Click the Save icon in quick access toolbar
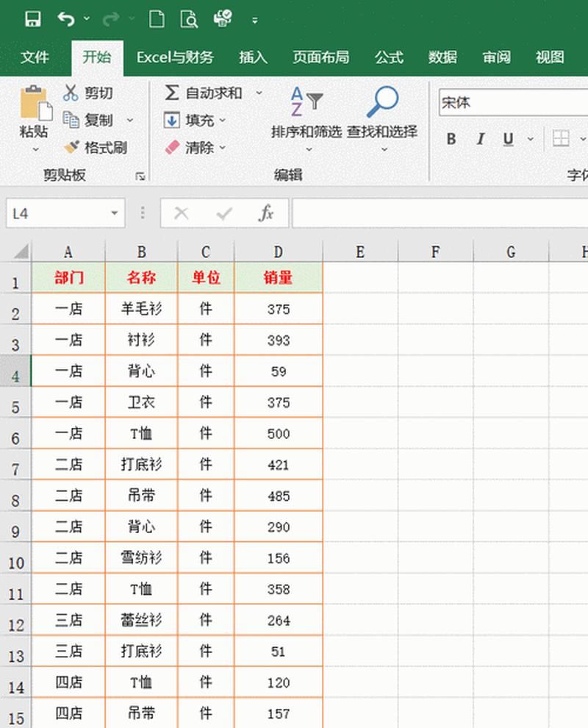This screenshot has height=728, width=588. (x=32, y=19)
